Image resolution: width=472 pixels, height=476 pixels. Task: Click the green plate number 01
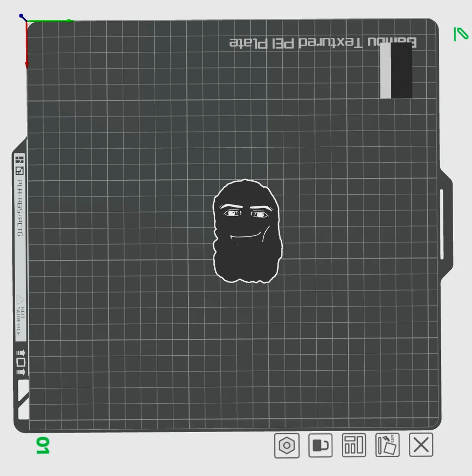42,445
